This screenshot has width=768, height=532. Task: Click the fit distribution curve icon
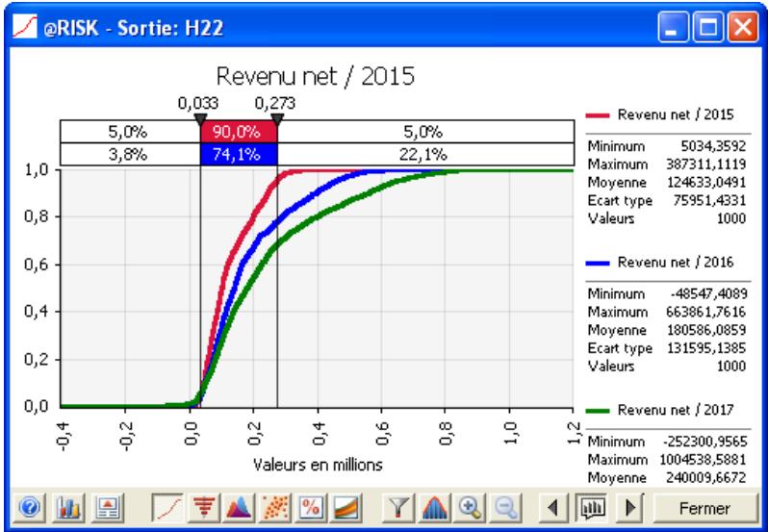(x=438, y=508)
